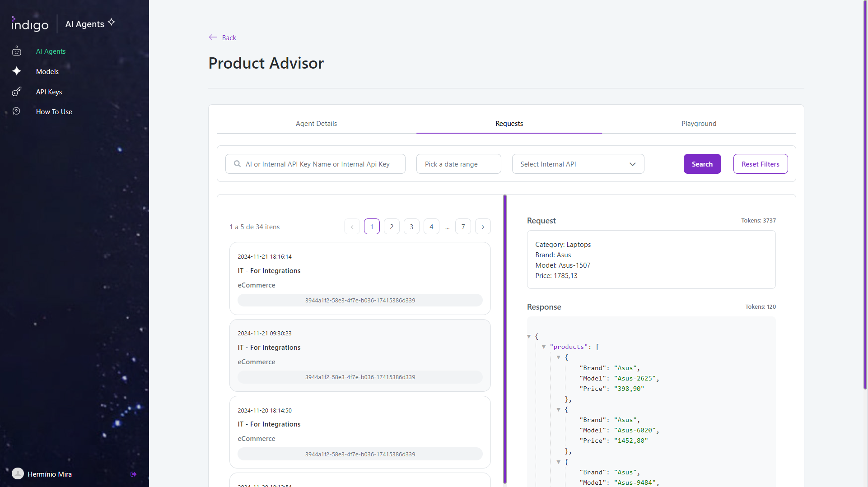Select page 3 in pagination
This screenshot has height=487, width=868.
tap(411, 227)
